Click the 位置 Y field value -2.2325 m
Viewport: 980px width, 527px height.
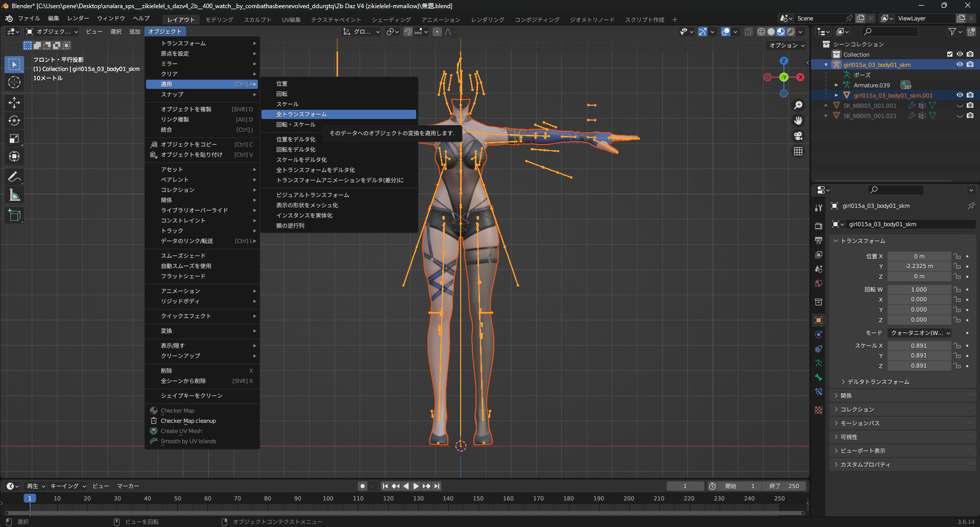tap(919, 266)
